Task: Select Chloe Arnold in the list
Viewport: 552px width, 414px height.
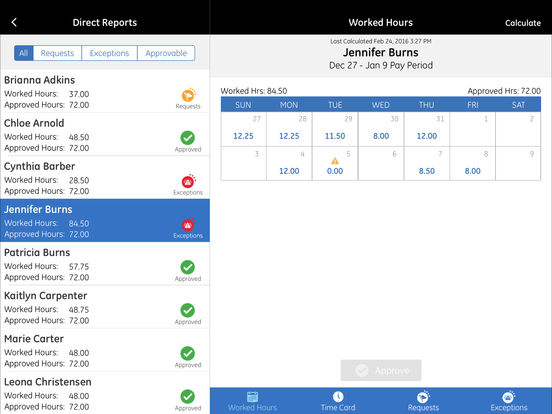Action: [x=105, y=134]
